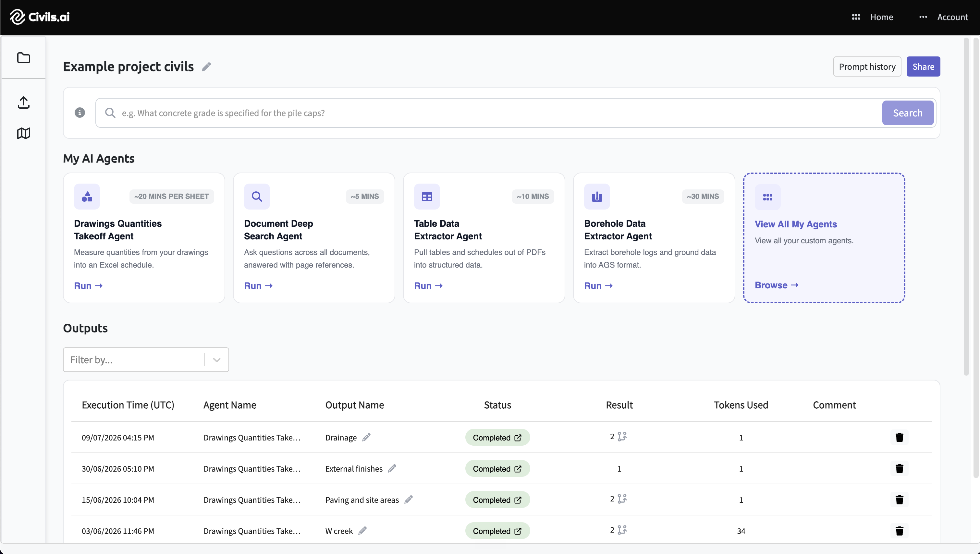980x554 pixels.
Task: Click the Share button
Action: (923, 66)
